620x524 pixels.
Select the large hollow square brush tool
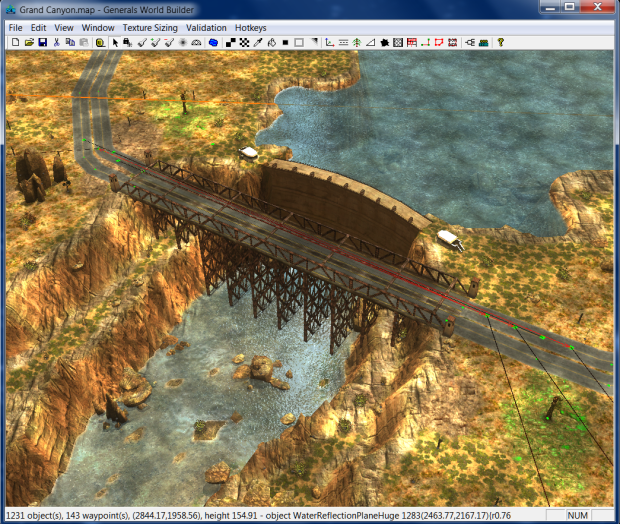(x=299, y=42)
